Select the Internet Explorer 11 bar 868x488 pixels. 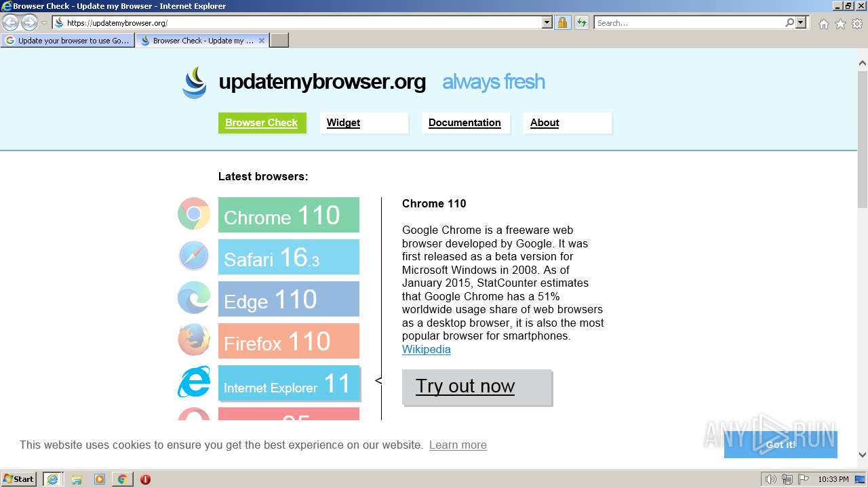pos(289,383)
